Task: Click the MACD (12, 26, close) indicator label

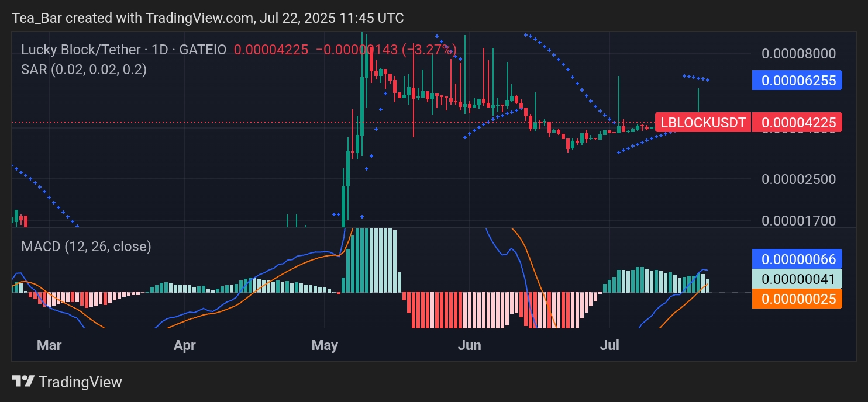Action: pyautogui.click(x=86, y=247)
